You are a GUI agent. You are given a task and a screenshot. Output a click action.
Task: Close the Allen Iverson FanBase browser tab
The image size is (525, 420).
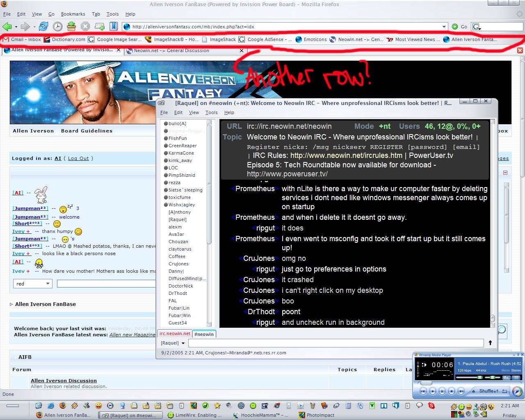[x=119, y=50]
